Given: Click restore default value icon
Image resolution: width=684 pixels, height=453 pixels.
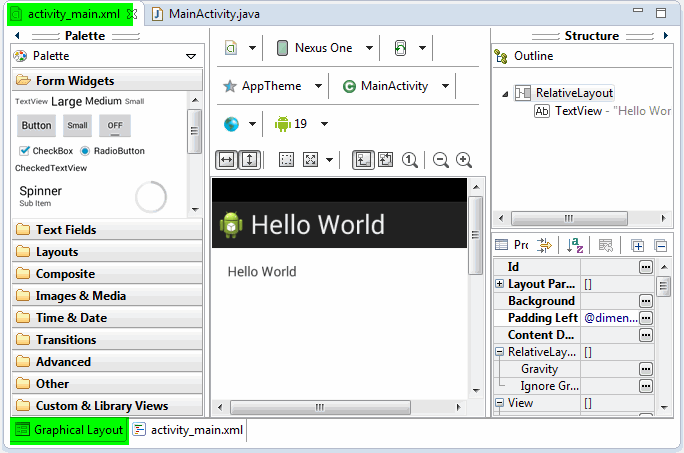Looking at the screenshot, I should pyautogui.click(x=605, y=246).
